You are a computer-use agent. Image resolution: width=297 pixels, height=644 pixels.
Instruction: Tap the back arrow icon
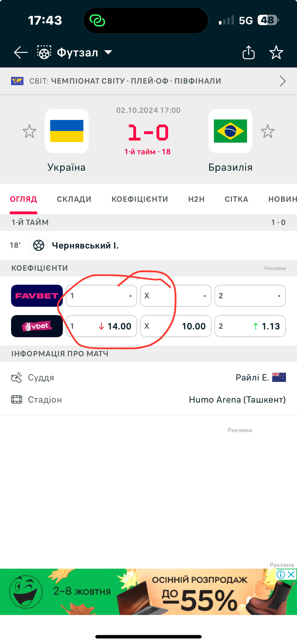pyautogui.click(x=21, y=53)
